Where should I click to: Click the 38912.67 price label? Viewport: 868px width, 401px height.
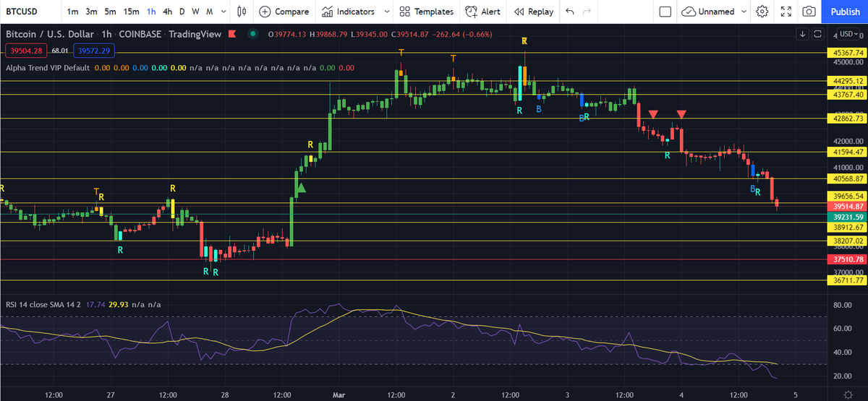(846, 227)
